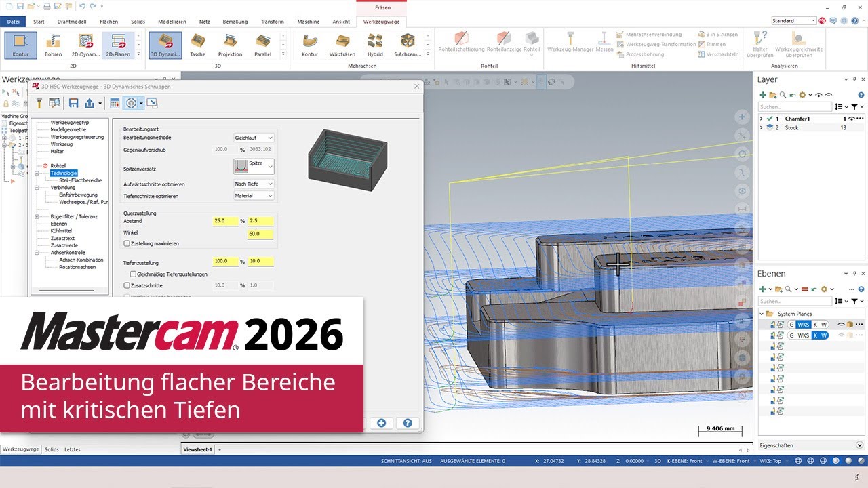
Task: Choose the Wälzfräsen multiaxis toolpath
Action: [x=342, y=45]
